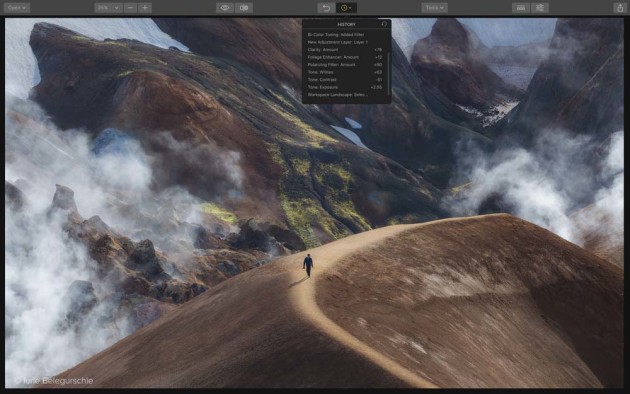Click the reset icon in History panel
The width and height of the screenshot is (630, 394).
[x=384, y=24]
